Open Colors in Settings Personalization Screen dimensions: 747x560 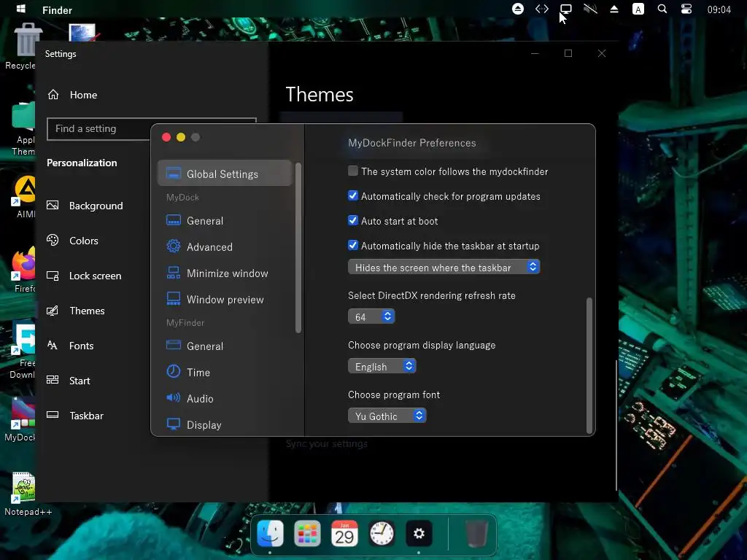83,241
